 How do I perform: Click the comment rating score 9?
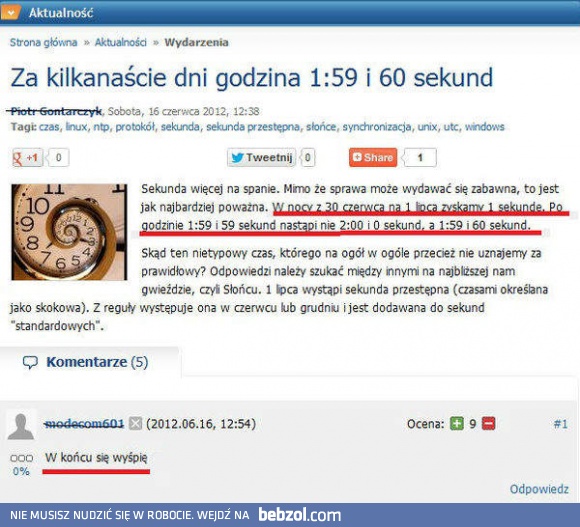click(472, 424)
